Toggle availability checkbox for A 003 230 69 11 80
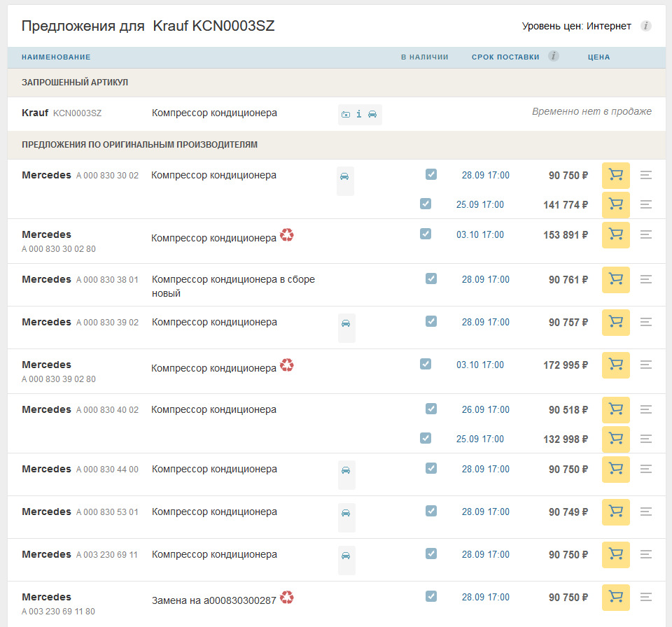Image resolution: width=672 pixels, height=627 pixels. tap(431, 596)
